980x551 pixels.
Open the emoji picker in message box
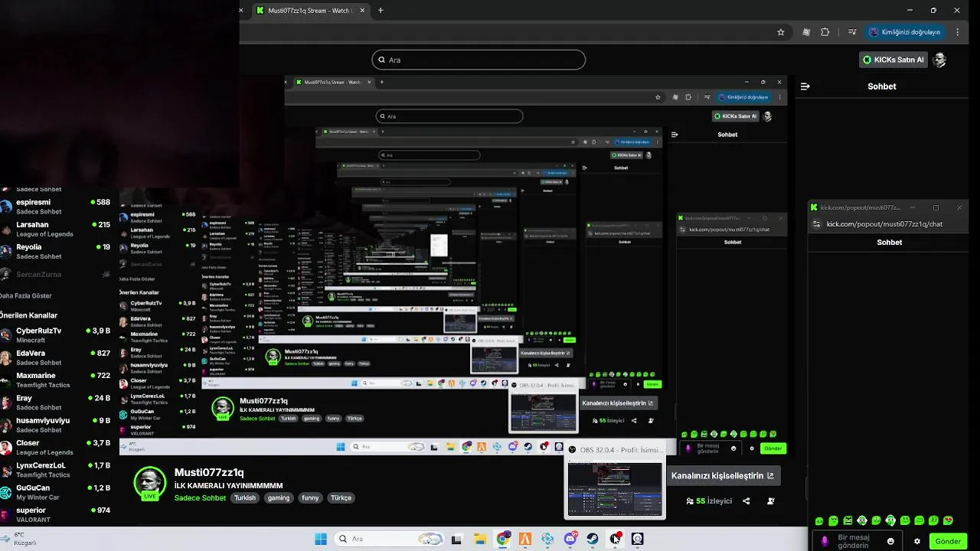[890, 541]
